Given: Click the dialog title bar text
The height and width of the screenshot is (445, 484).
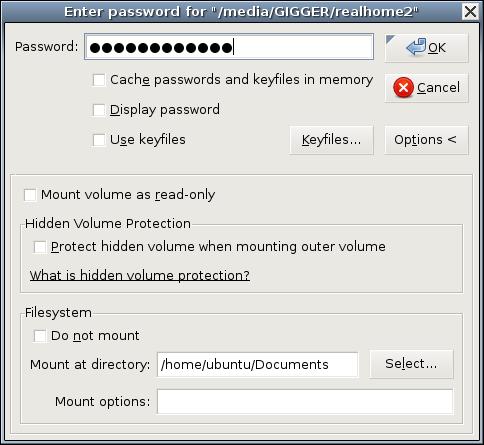Looking at the screenshot, I should point(241,12).
